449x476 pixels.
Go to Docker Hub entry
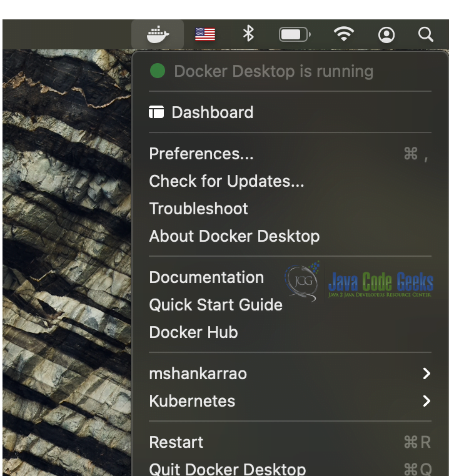tap(290, 332)
